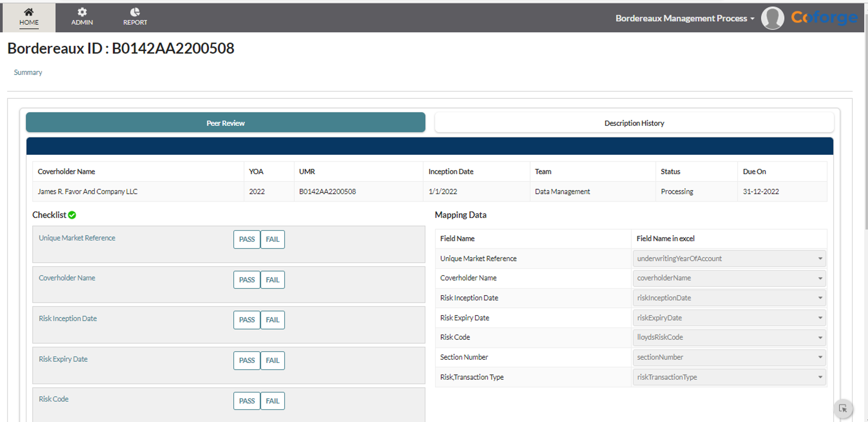Mark Risk Inception Date as PASS

pos(247,320)
